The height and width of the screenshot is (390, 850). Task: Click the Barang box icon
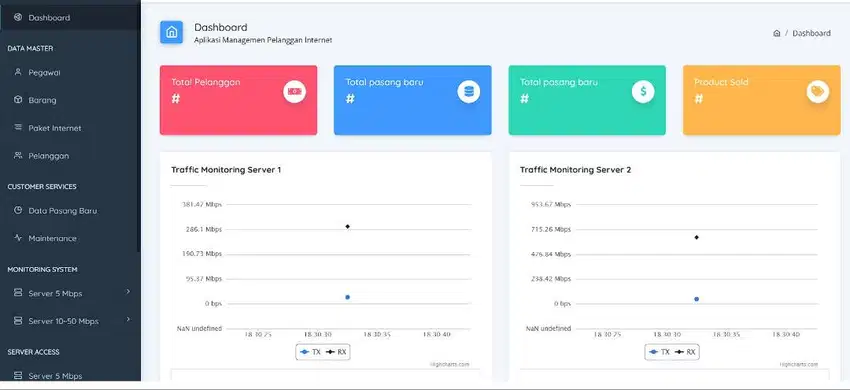click(17, 100)
